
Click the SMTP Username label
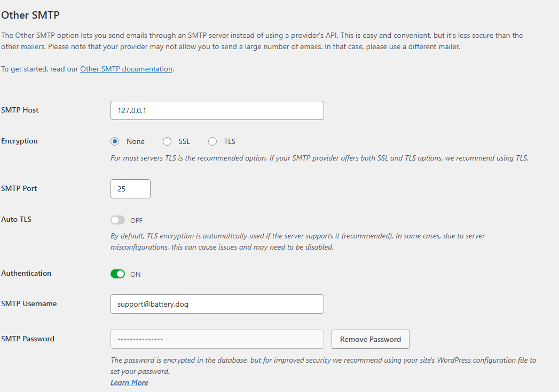tap(29, 303)
